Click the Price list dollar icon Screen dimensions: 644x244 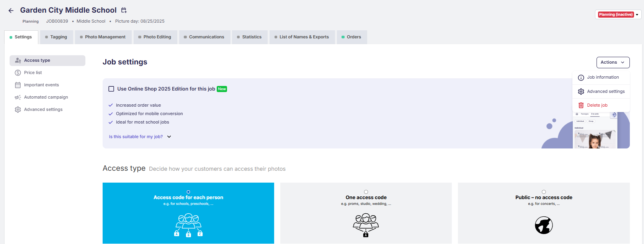click(18, 73)
